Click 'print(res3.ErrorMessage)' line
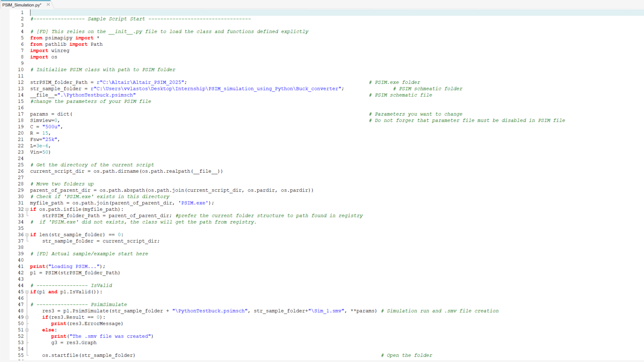The image size is (644, 362). click(87, 324)
